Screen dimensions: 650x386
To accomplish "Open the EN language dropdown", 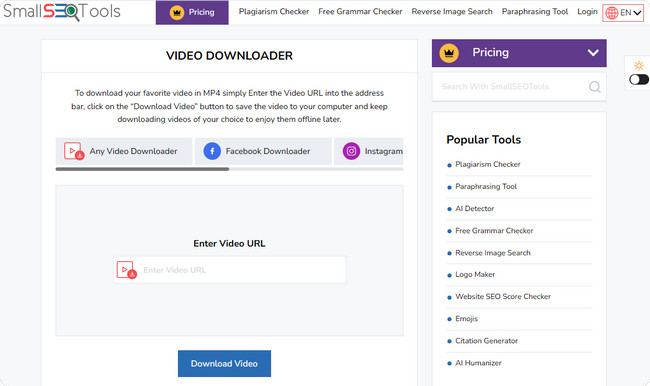I will (x=623, y=13).
